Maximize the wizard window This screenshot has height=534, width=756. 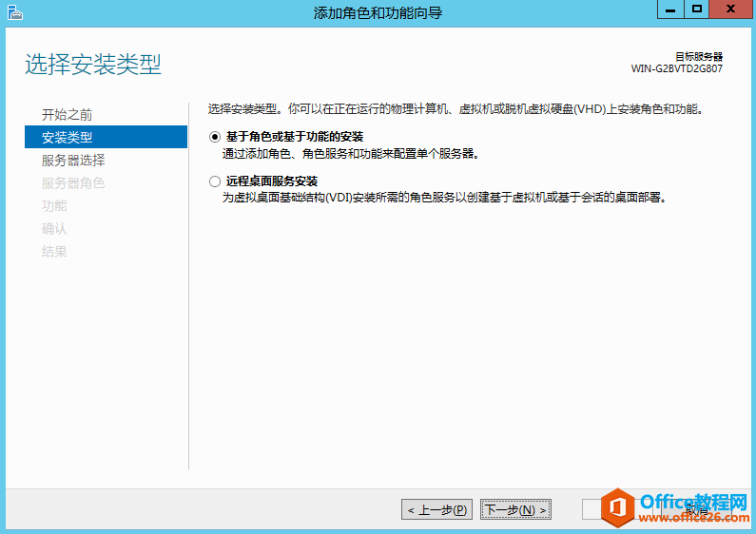click(x=697, y=10)
